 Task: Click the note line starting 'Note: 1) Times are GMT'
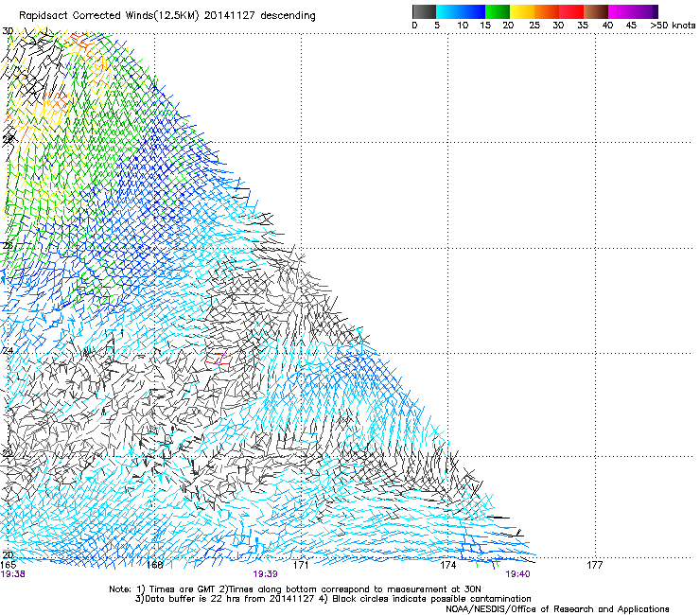click(294, 589)
